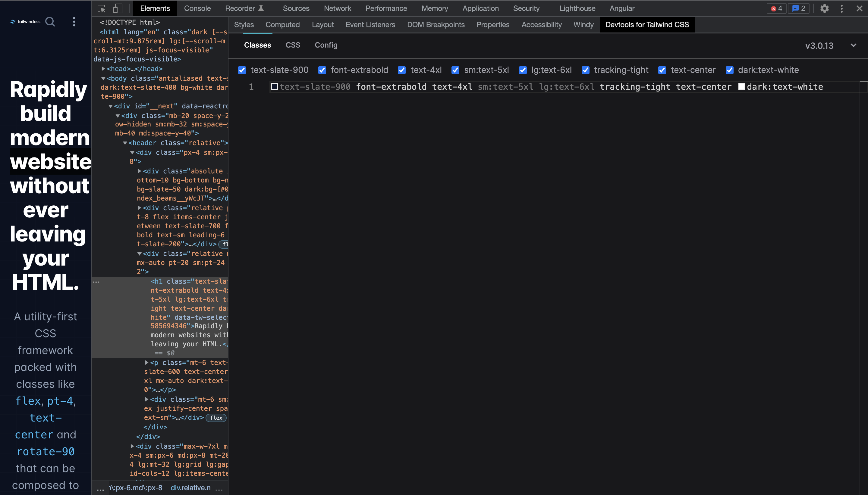Viewport: 868px width, 495px height.
Task: Open the DOM Breakpoints pane tab
Action: [x=436, y=25]
